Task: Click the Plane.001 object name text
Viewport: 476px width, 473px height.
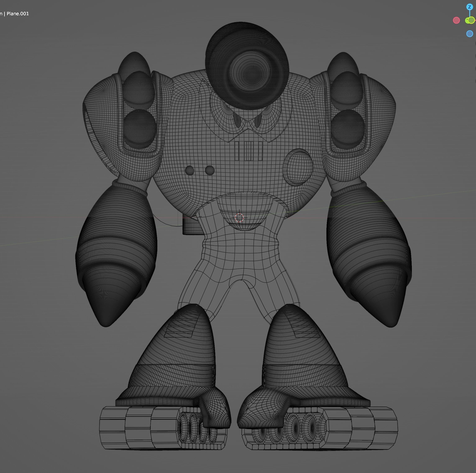Action: pos(18,14)
